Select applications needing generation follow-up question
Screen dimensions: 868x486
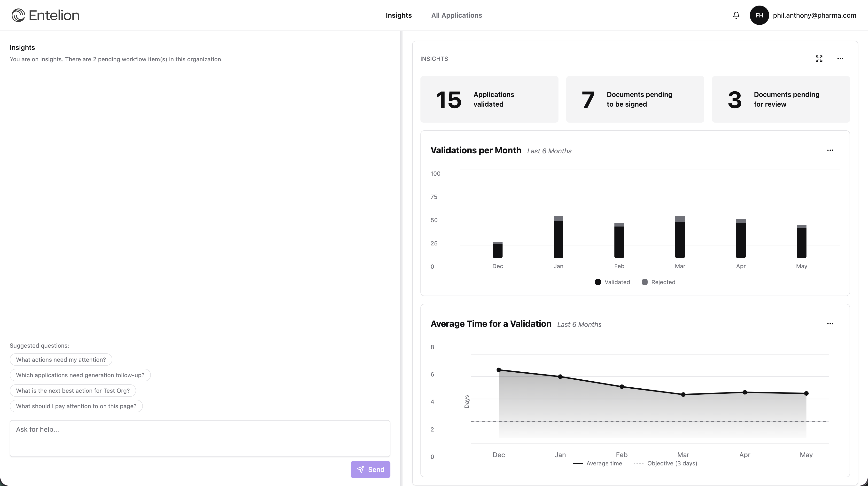point(80,375)
